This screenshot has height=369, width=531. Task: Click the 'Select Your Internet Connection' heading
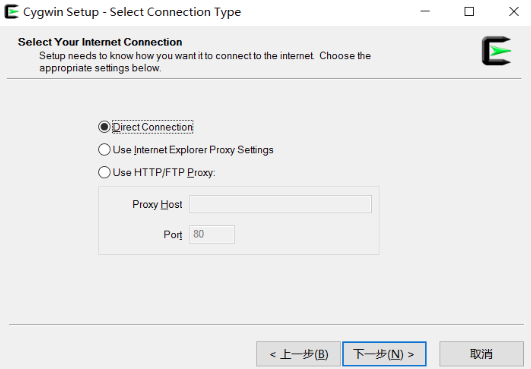pyautogui.click(x=100, y=42)
